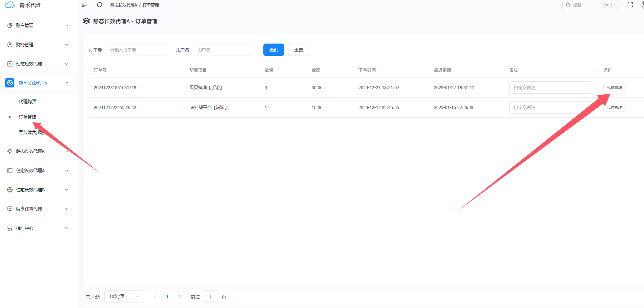
Task: Click the 账户管理 pie chart icon
Action: tap(10, 25)
